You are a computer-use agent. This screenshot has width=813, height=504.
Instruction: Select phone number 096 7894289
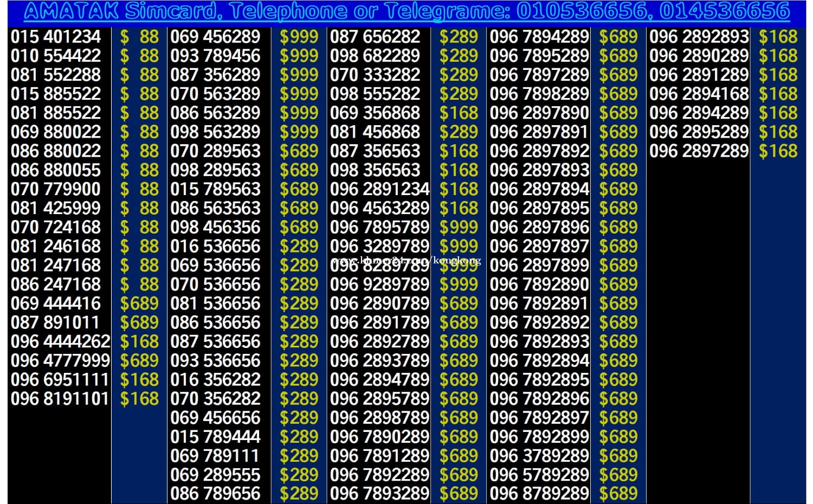pyautogui.click(x=539, y=37)
